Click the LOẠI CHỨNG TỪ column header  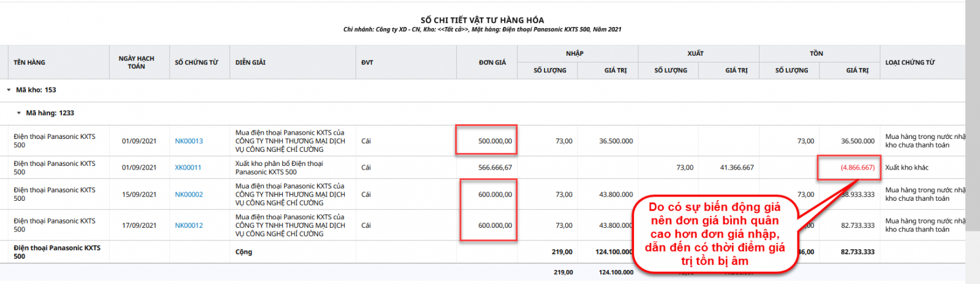(910, 62)
